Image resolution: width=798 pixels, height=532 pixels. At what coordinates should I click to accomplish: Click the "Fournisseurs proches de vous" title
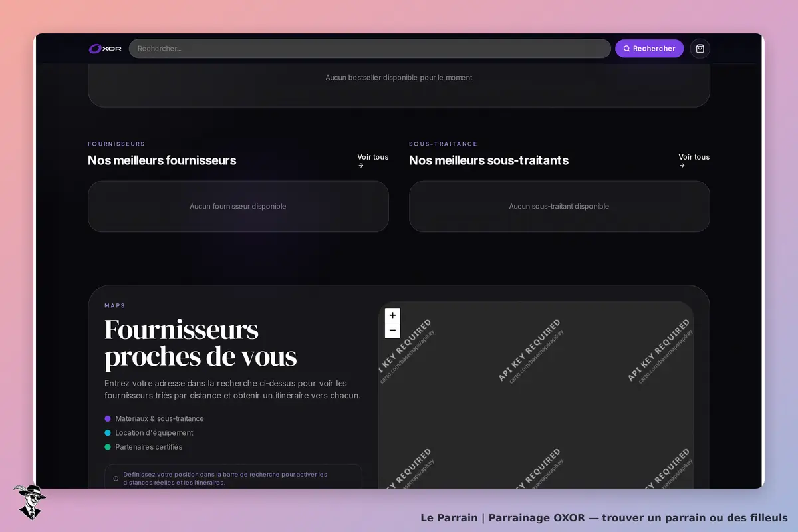[x=200, y=343]
